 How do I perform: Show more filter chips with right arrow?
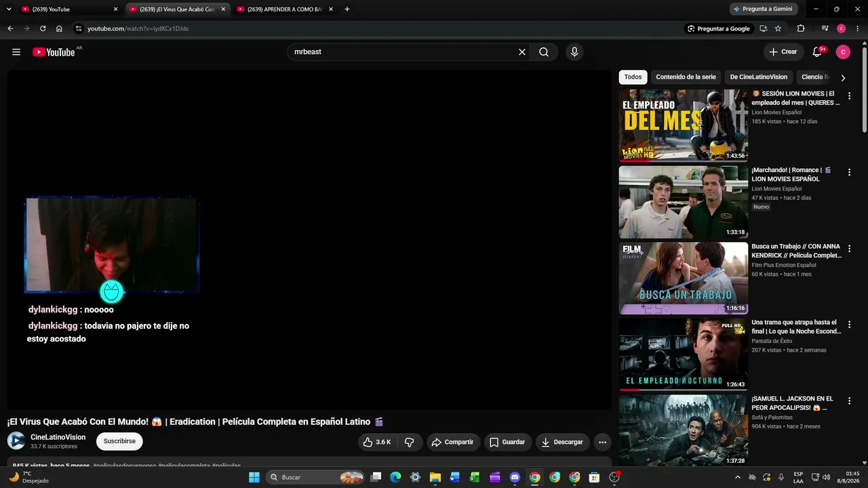pos(843,78)
